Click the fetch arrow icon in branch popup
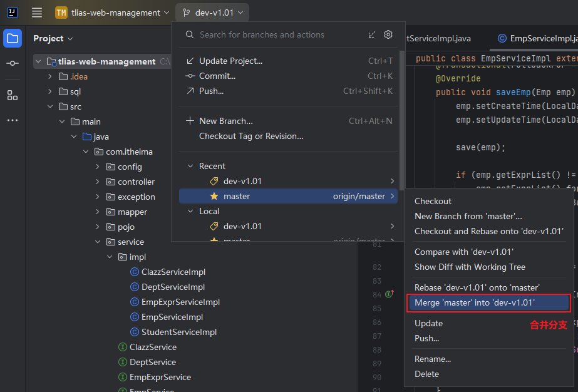The width and height of the screenshot is (578, 392). coord(371,34)
